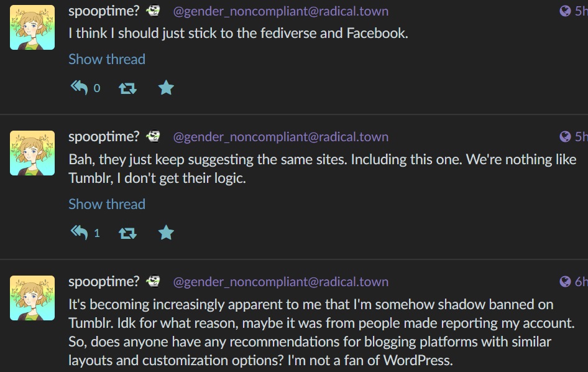The width and height of the screenshot is (588, 372).
Task: Show thread under the Tumblr logic post
Action: [x=107, y=204]
